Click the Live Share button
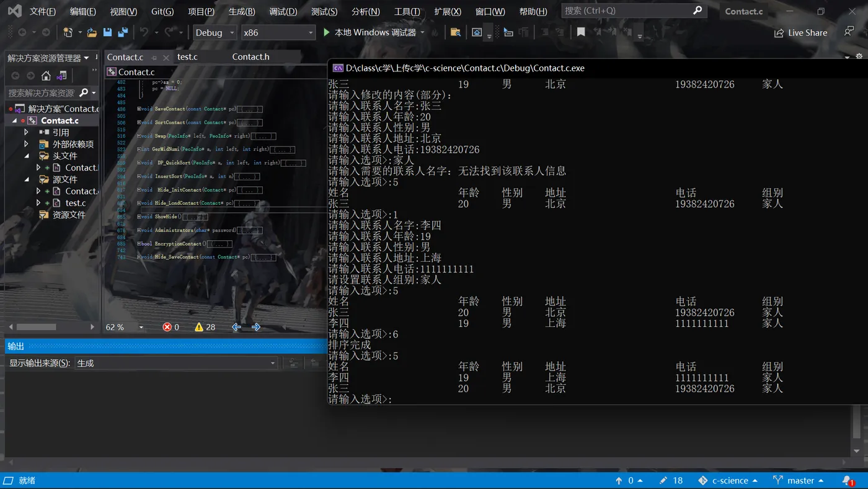868x489 pixels. click(x=800, y=32)
